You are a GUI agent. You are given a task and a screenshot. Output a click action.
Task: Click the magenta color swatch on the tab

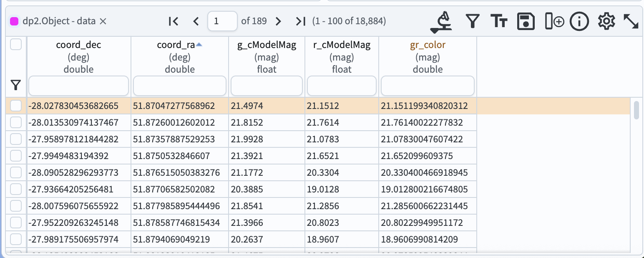pos(14,21)
